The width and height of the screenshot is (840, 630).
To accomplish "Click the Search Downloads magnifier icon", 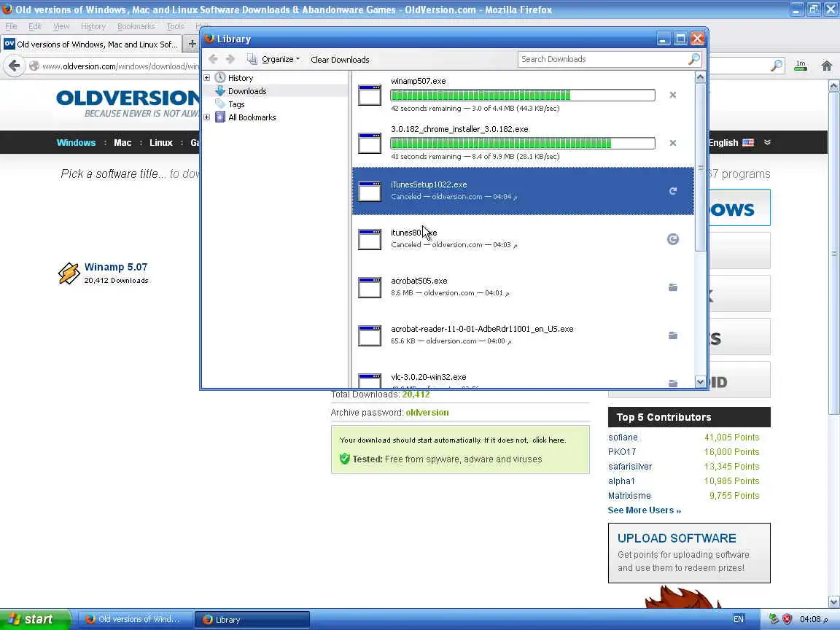I will (693, 59).
